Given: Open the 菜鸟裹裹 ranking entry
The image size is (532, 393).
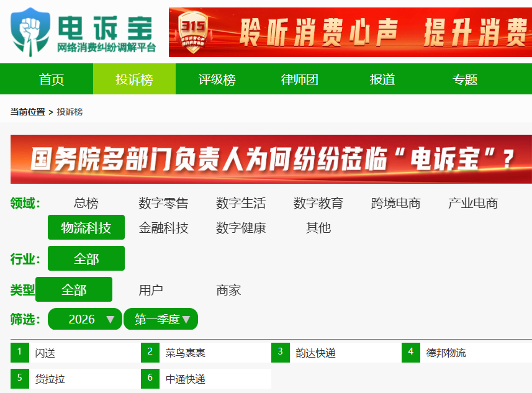Looking at the screenshot, I should point(185,353).
